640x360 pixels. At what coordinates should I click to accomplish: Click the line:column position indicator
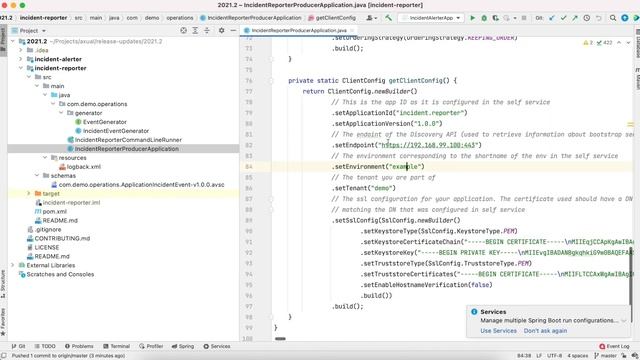pos(524,356)
